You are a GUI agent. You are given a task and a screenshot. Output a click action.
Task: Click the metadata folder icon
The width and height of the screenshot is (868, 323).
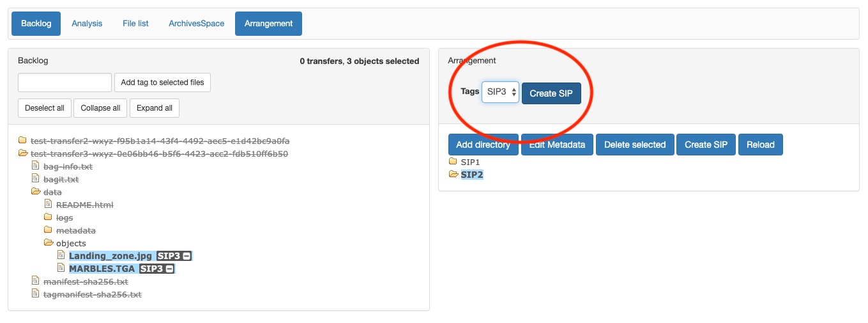[49, 230]
